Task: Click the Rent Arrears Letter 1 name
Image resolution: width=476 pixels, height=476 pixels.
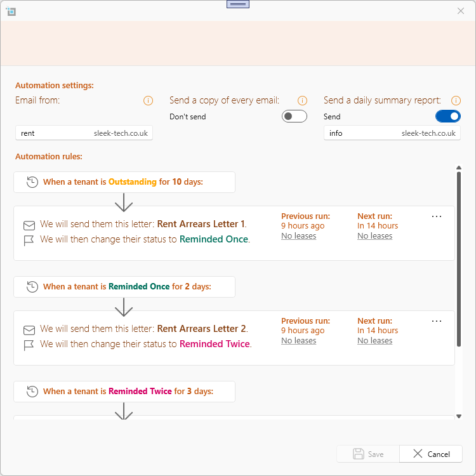Action: 201,224
